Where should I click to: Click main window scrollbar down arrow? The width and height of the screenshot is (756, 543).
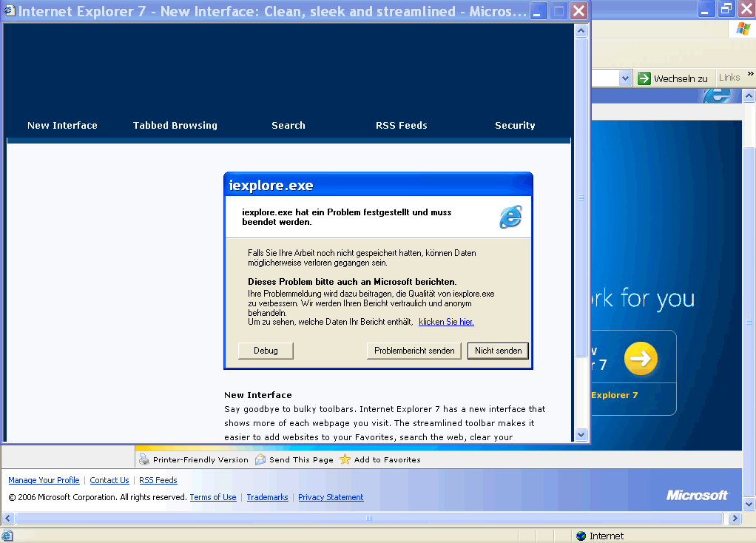[x=749, y=505]
